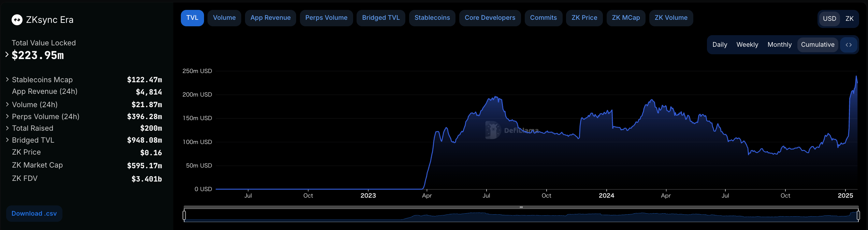Click the mini overview chart in range selector
Viewport: 868px width, 230px height.
(521, 216)
